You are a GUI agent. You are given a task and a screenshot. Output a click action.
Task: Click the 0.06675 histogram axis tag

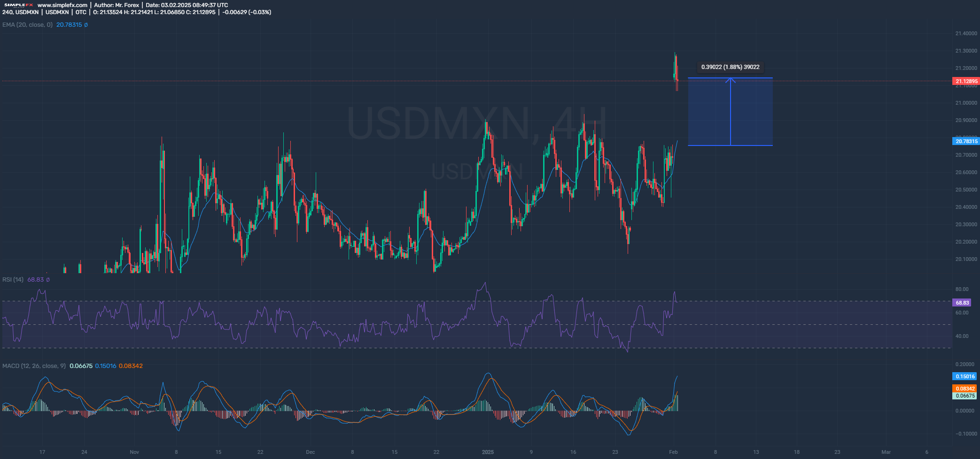(x=964, y=396)
